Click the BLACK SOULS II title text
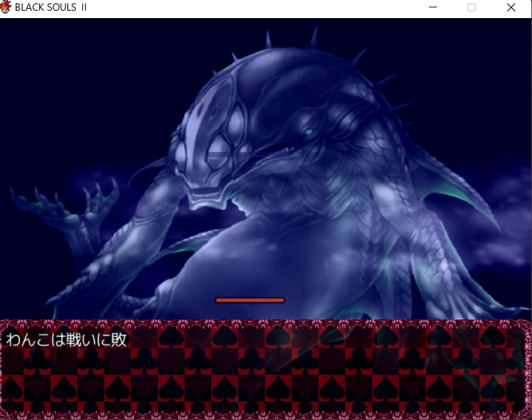This screenshot has width=532, height=420. pos(51,7)
